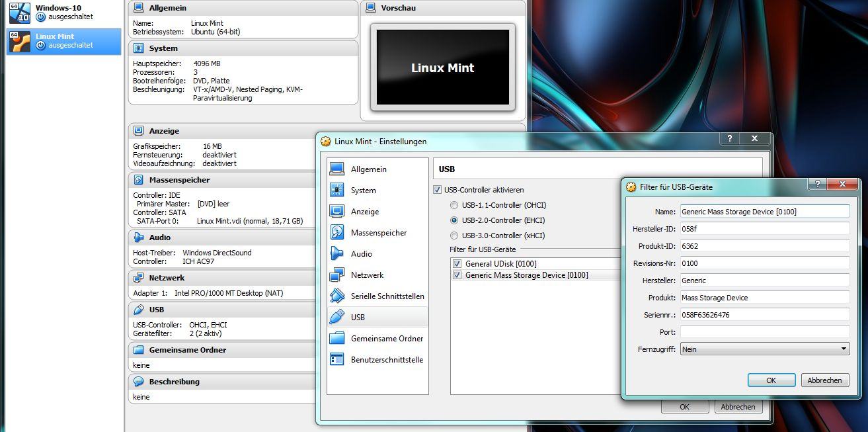Click OK in Linux Mint Einstellungen dialog
Image resolution: width=868 pixels, height=432 pixels.
(684, 407)
